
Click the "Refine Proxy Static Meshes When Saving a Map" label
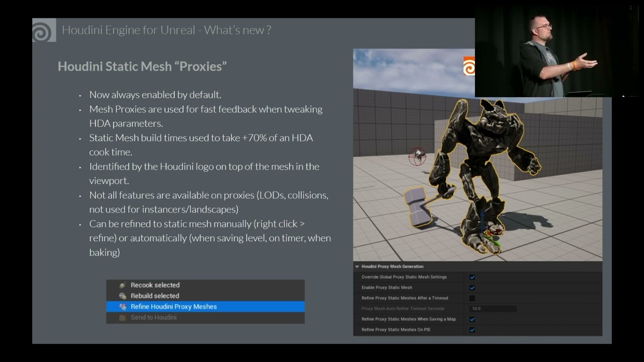409,319
